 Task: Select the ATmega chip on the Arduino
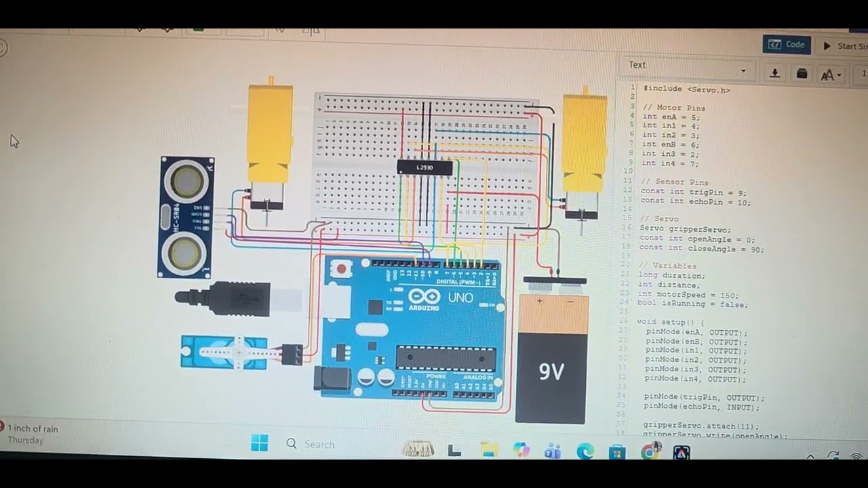coord(446,359)
